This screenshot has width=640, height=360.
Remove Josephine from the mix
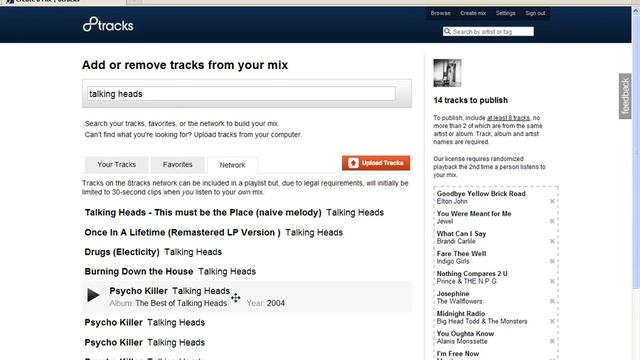click(552, 301)
